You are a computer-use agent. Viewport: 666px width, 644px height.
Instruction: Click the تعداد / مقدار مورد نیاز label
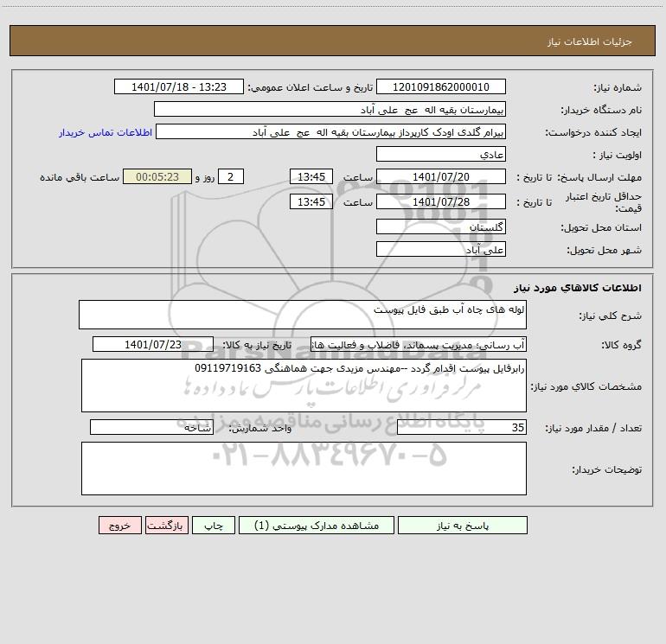593,429
